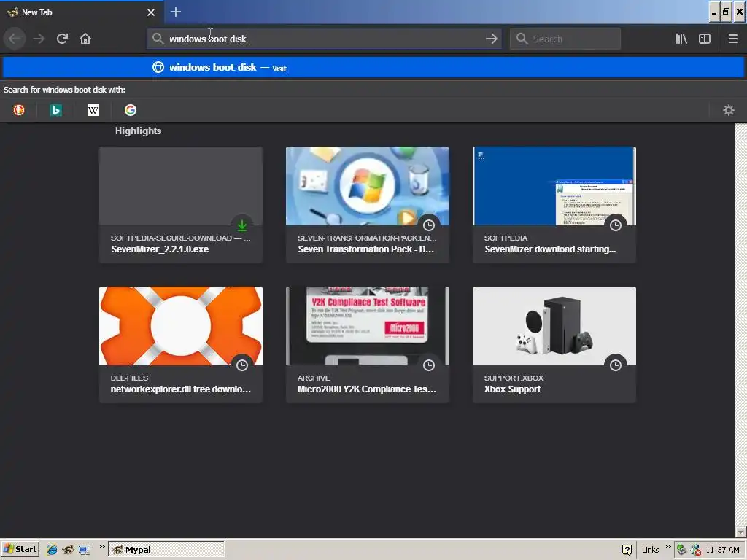Click the safely remove hardware tray icon
The height and width of the screenshot is (560, 747).
[681, 550]
